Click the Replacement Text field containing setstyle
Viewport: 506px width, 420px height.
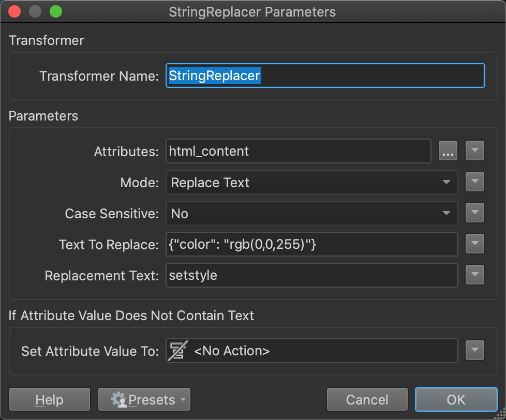pos(311,275)
